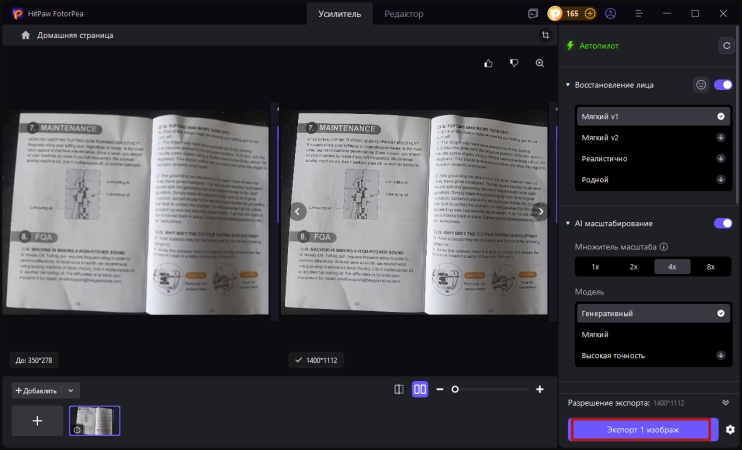Click the magnifier zoom-in icon above preview
The height and width of the screenshot is (450, 742).
pos(540,63)
